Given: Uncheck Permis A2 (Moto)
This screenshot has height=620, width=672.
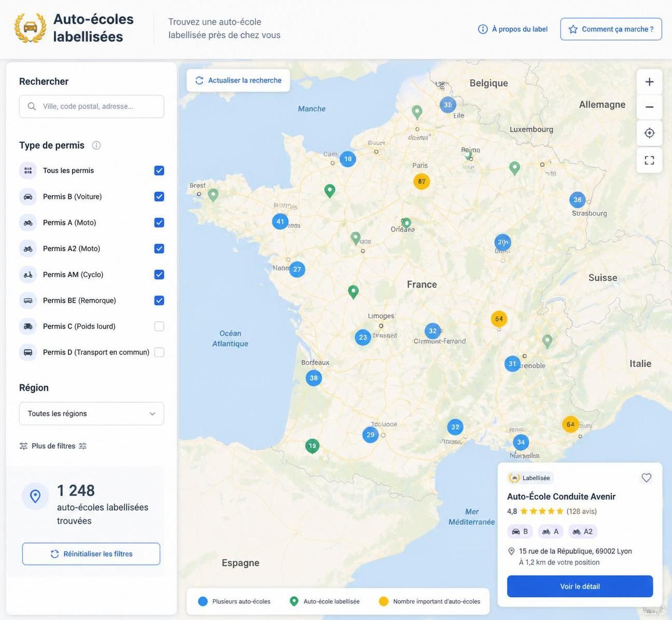Looking at the screenshot, I should (x=159, y=249).
